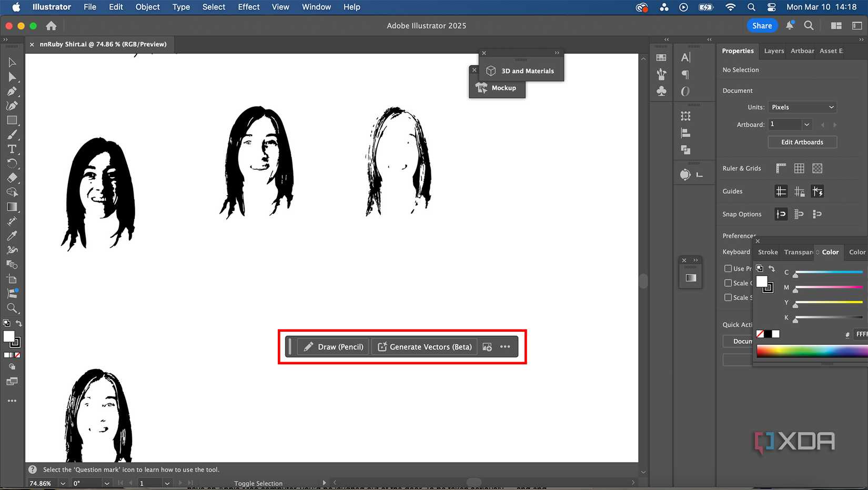Click the hex value input field

click(861, 334)
